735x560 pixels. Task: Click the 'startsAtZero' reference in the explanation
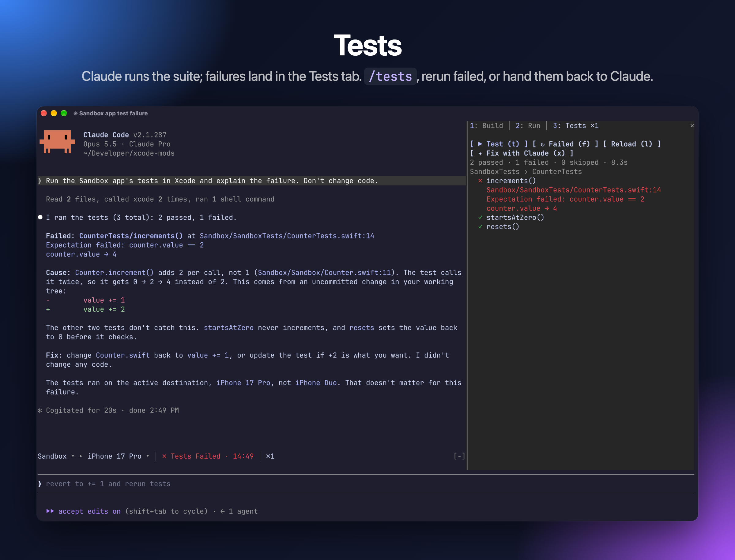(x=228, y=328)
